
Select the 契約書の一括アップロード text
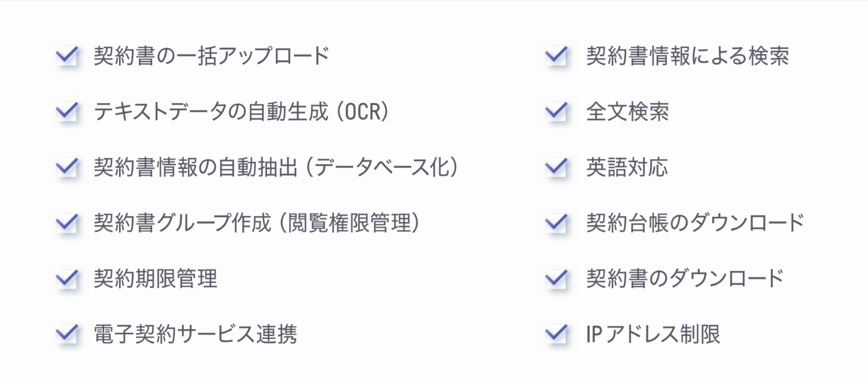[212, 56]
